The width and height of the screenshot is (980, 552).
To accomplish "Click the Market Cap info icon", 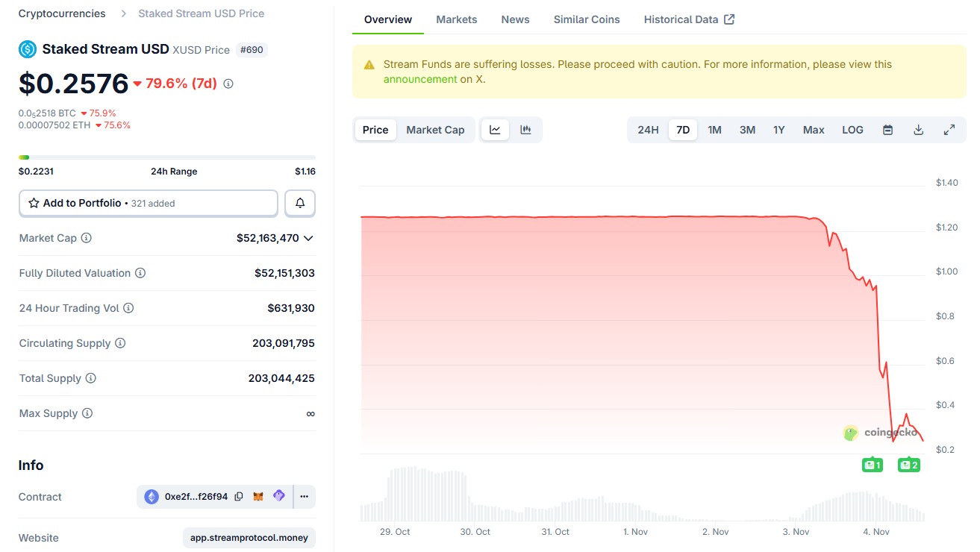I will coord(87,238).
